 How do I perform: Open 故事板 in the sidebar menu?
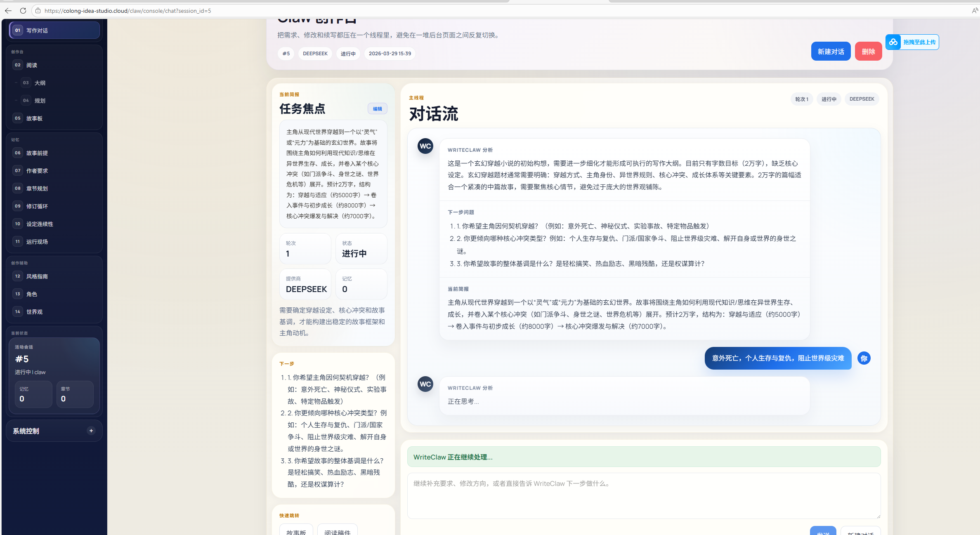coord(35,118)
